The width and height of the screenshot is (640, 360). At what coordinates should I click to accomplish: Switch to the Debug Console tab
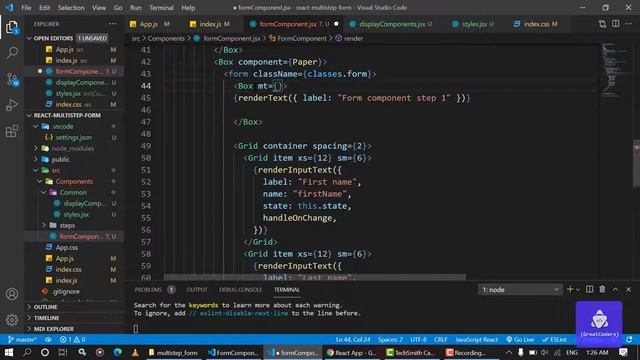point(240,289)
